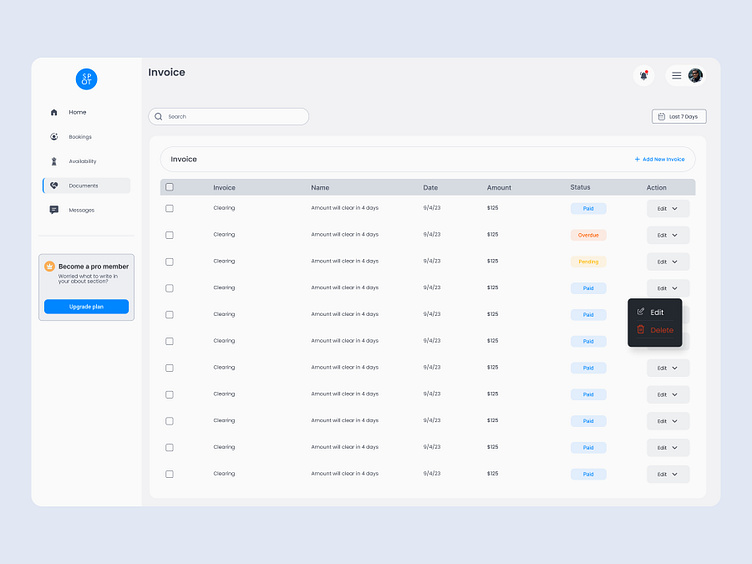The width and height of the screenshot is (752, 564).
Task: Expand Edit dropdown in fourth row
Action: [x=668, y=288]
